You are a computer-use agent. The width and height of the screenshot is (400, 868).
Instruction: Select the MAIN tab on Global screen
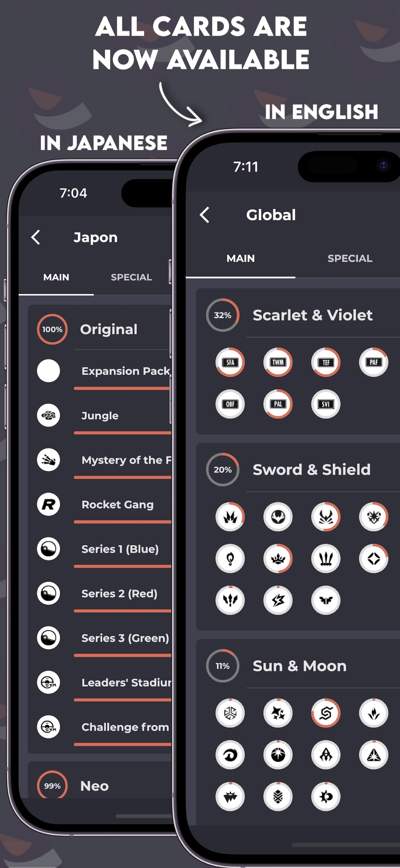click(x=240, y=259)
